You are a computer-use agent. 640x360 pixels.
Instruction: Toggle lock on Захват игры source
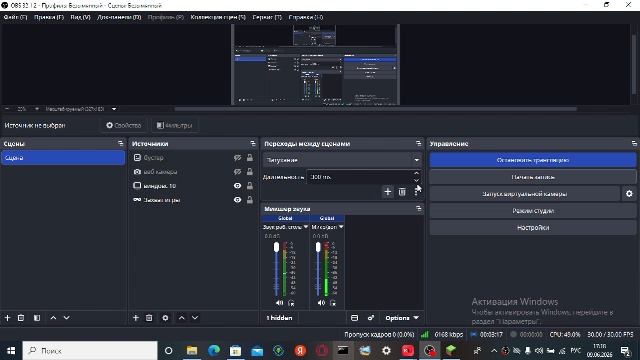click(250, 200)
